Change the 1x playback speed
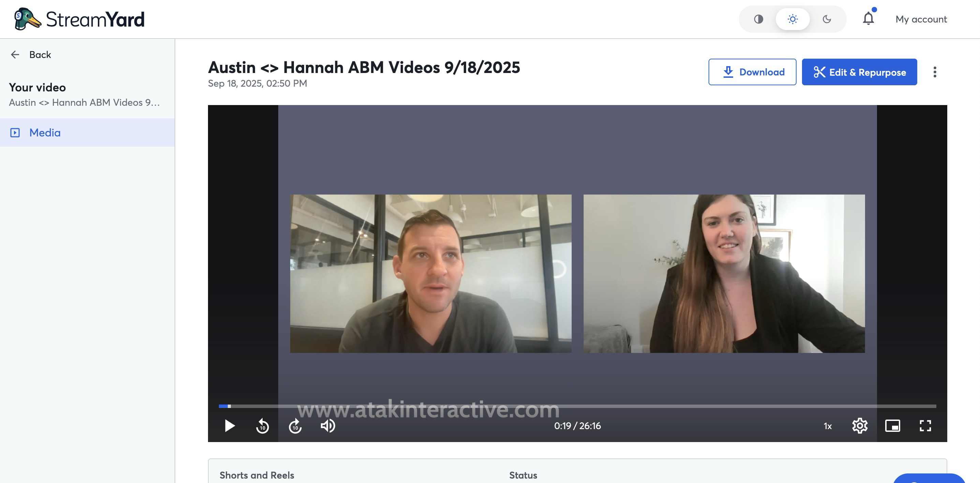The image size is (980, 483). coord(828,426)
